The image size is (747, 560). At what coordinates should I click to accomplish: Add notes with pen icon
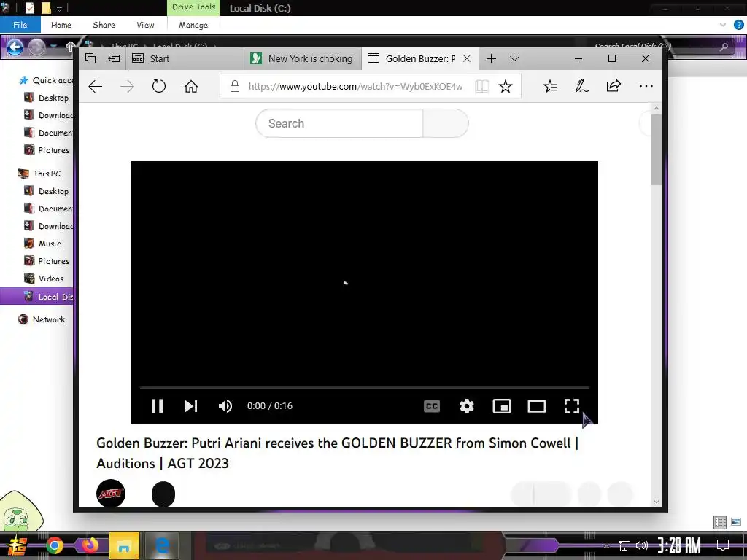point(581,86)
